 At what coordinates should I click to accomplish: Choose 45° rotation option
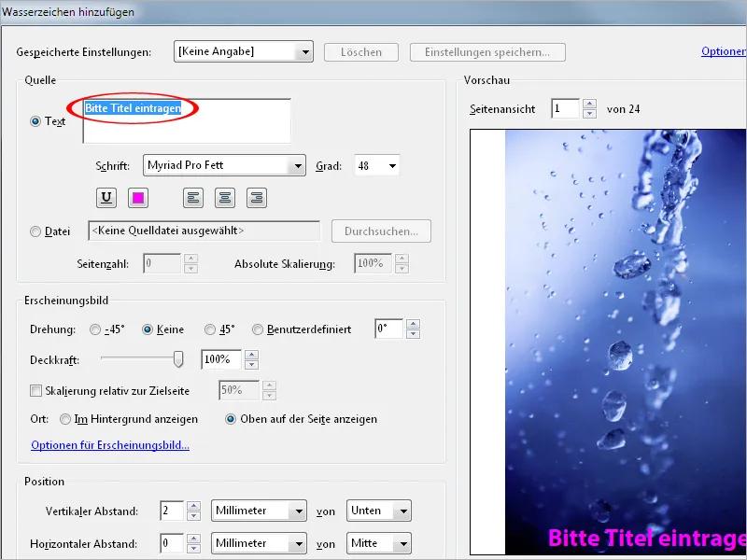point(209,329)
